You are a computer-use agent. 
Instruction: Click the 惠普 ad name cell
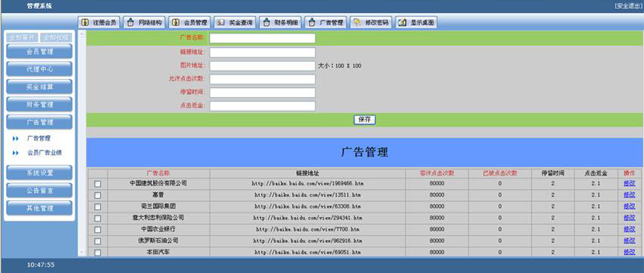158,195
